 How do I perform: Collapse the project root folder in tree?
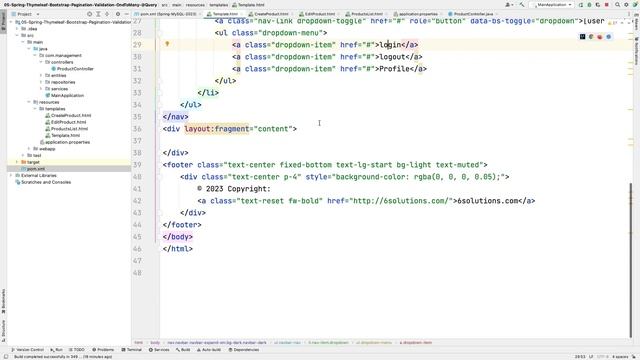[11, 22]
